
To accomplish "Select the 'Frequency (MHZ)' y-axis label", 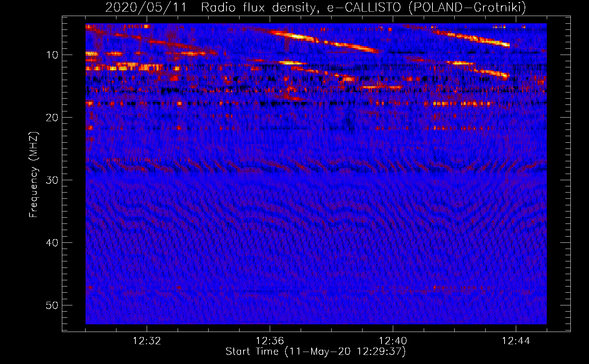I will (33, 175).
